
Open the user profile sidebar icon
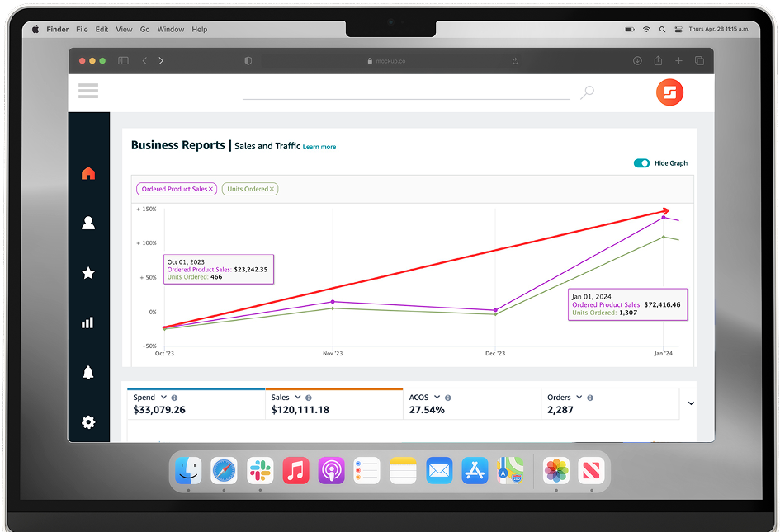[88, 223]
